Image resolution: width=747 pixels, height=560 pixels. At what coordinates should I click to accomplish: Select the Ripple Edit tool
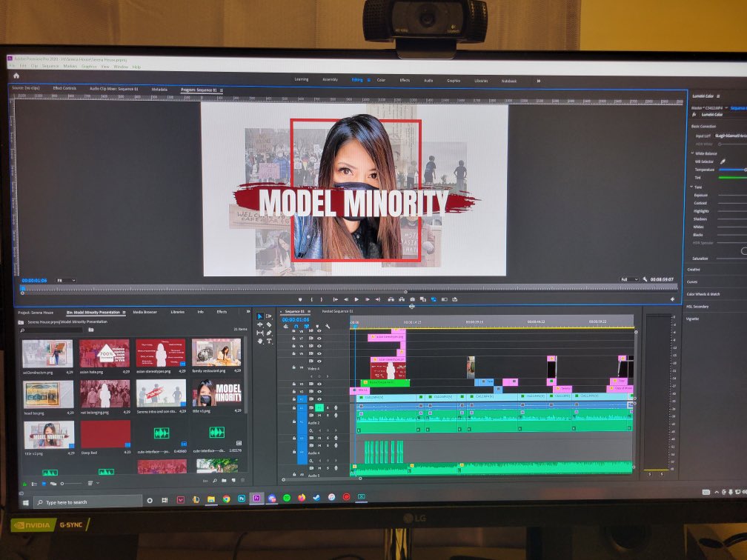(259, 324)
